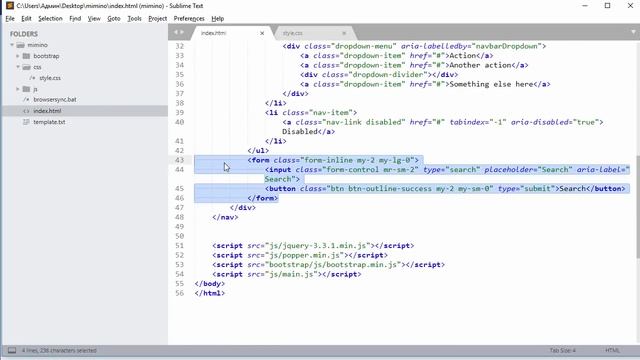The image size is (640, 360).
Task: Open the Help menu
Action: (218, 18)
